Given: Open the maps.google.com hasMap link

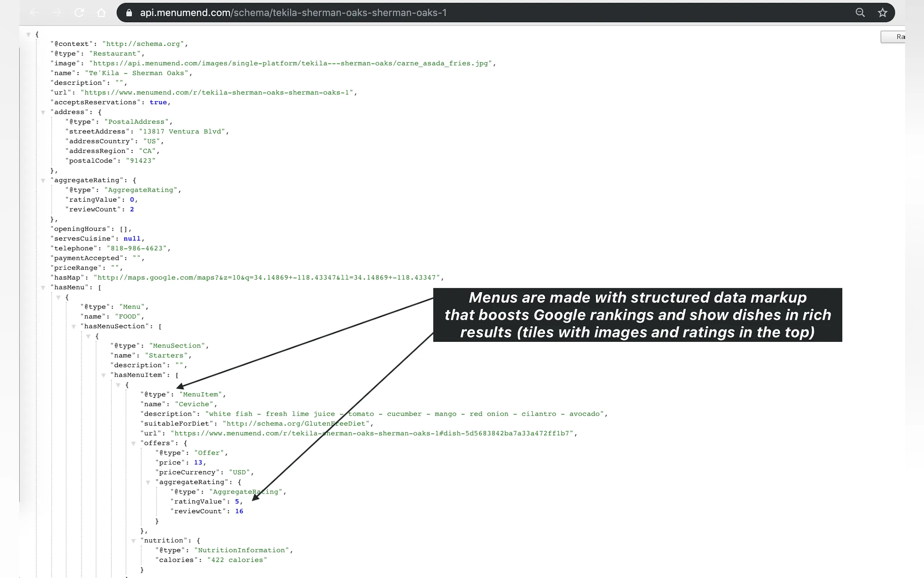Looking at the screenshot, I should [x=267, y=277].
